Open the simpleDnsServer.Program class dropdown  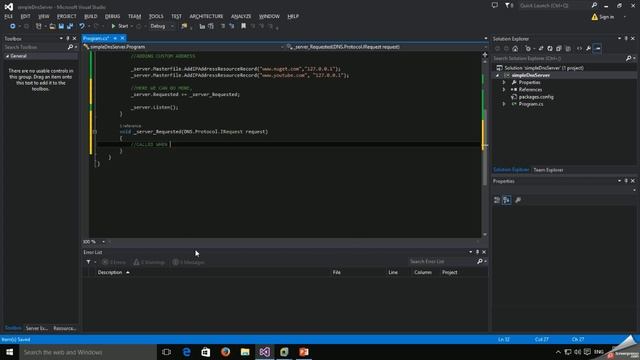[184, 47]
